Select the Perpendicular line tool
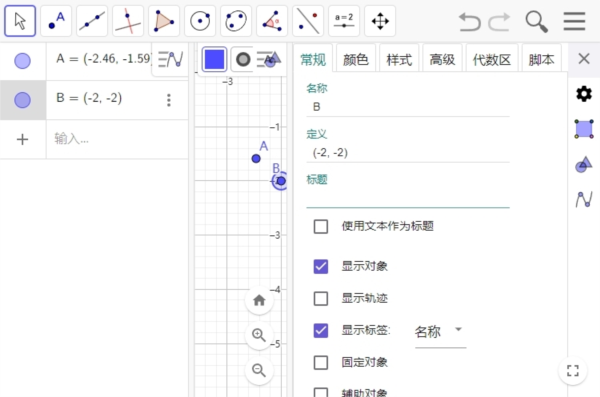 [x=128, y=21]
